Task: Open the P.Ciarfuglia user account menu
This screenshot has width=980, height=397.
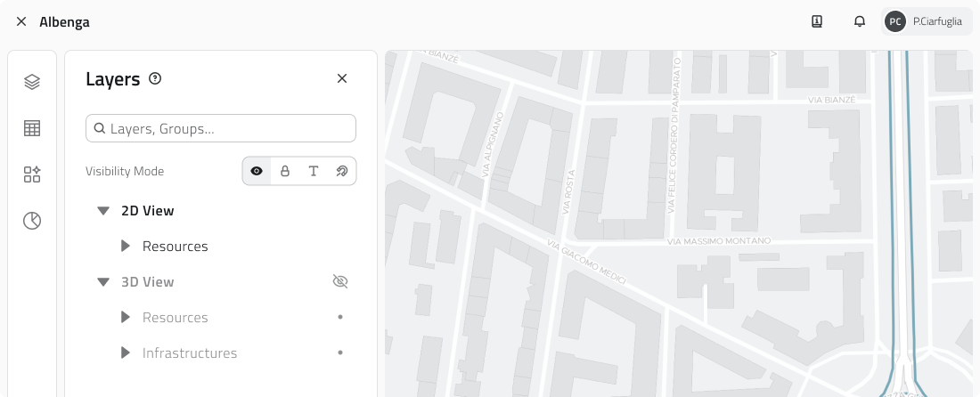Action: [x=927, y=21]
